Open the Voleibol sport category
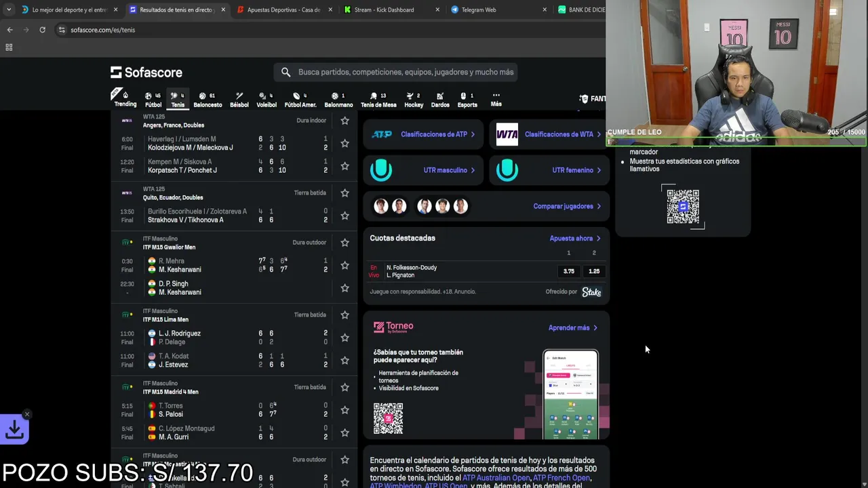Viewport: 868px width, 488px height. 267,100
